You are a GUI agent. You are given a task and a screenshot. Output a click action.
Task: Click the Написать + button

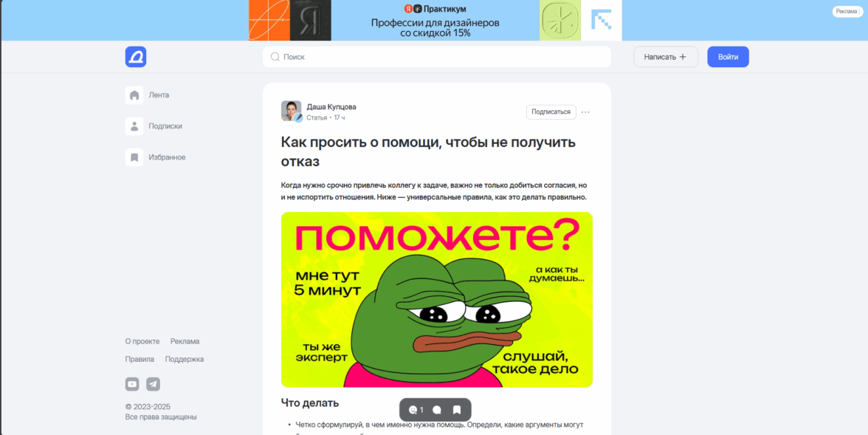[666, 57]
